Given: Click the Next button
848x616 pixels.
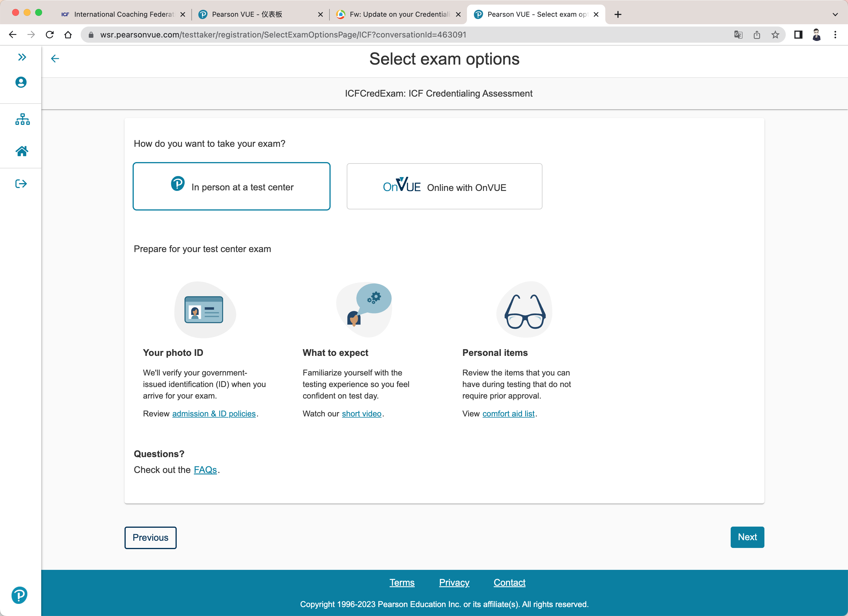Looking at the screenshot, I should click(747, 537).
